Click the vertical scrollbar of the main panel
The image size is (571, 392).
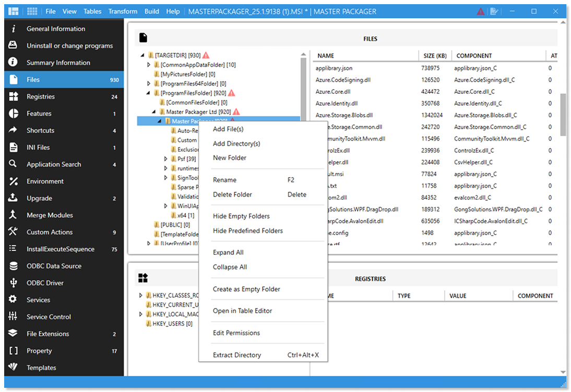point(562,114)
